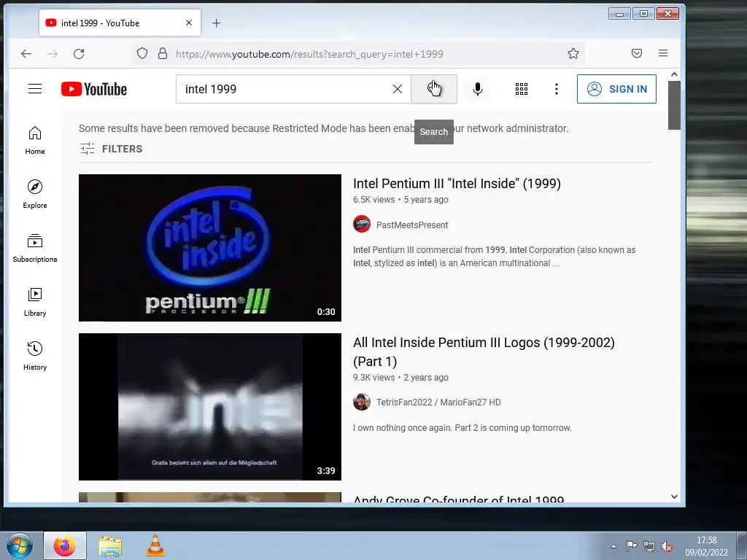Bookmark this page with the star
Screen dimensions: 747x560
point(573,53)
